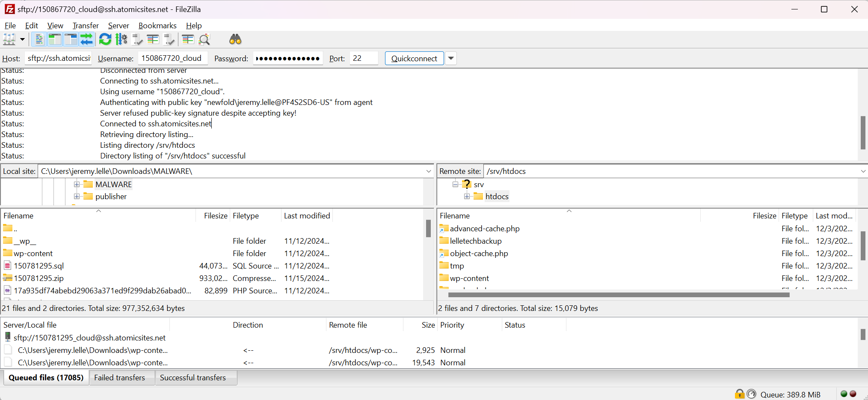Refresh the file and folder lists
This screenshot has width=868, height=400.
(x=105, y=39)
